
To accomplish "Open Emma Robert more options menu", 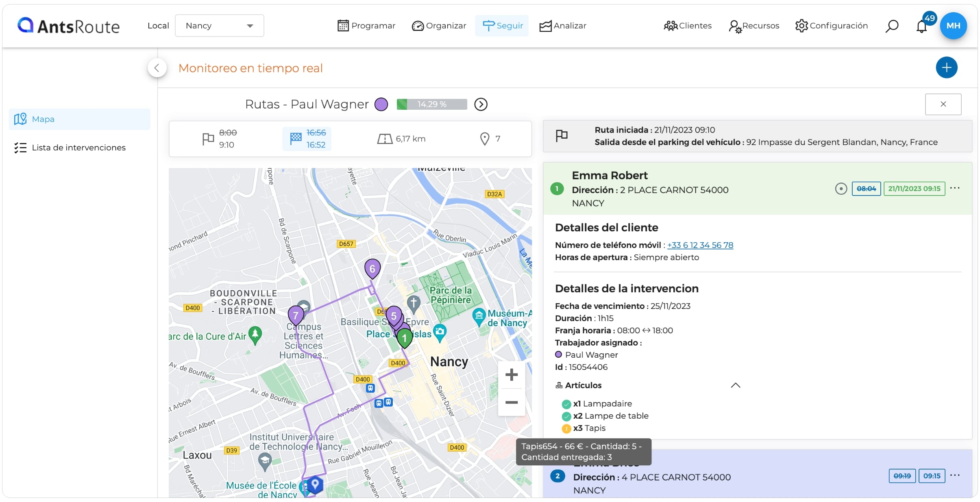I will pyautogui.click(x=955, y=188).
